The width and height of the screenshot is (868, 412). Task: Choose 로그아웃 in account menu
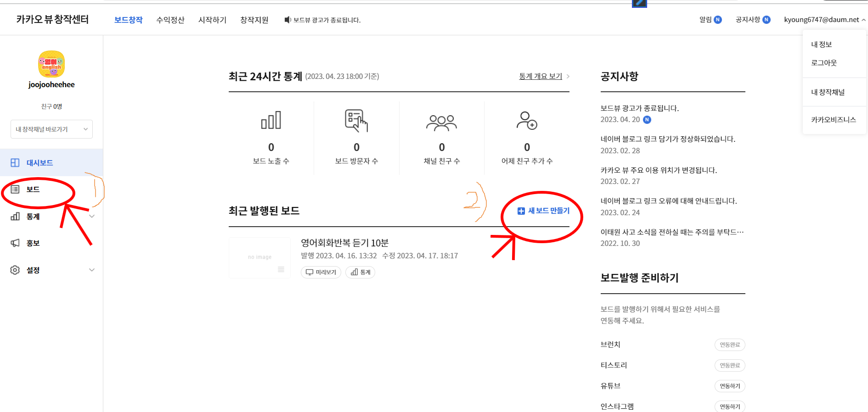click(x=824, y=63)
